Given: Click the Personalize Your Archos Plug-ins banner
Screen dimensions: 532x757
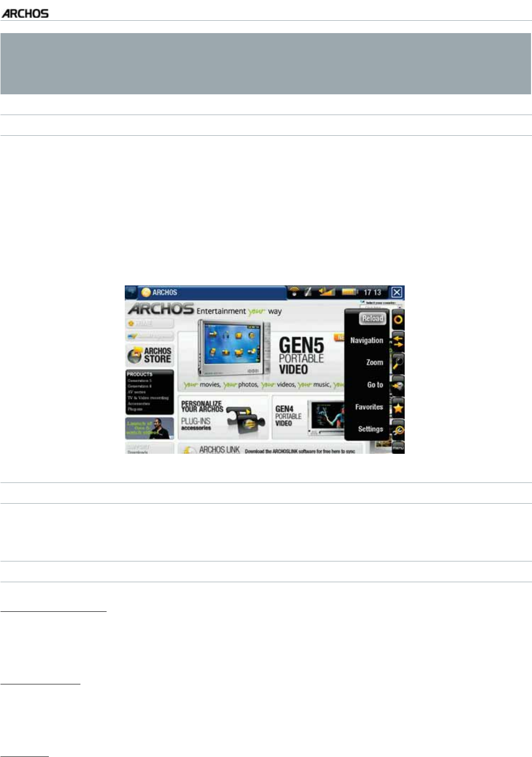Looking at the screenshot, I should click(223, 417).
